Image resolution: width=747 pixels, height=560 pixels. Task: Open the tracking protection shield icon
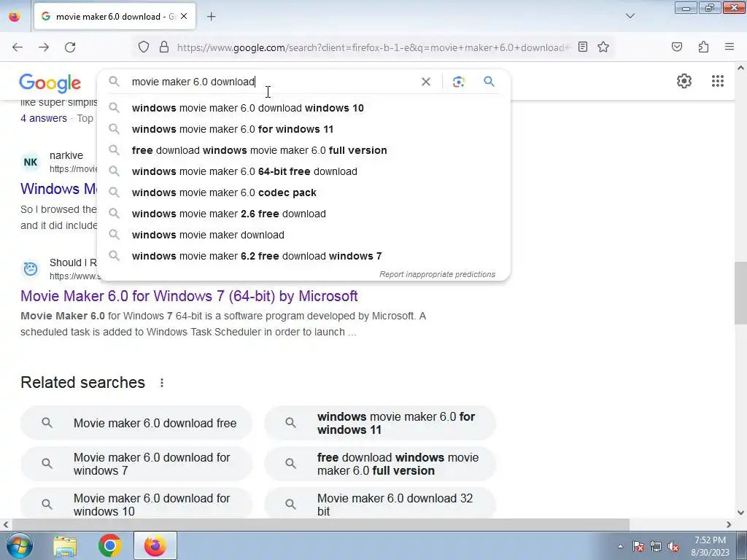pyautogui.click(x=144, y=47)
